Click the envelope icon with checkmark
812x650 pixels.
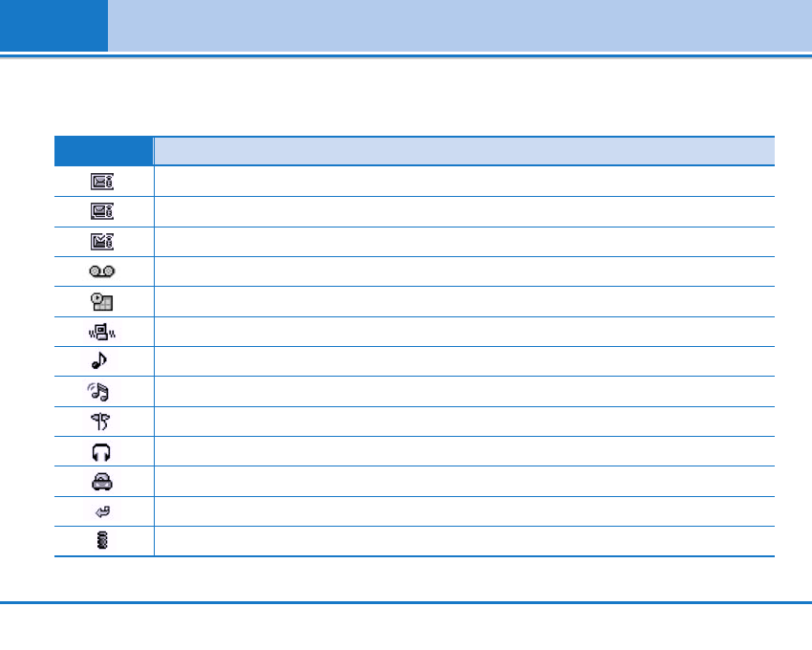[103, 242]
